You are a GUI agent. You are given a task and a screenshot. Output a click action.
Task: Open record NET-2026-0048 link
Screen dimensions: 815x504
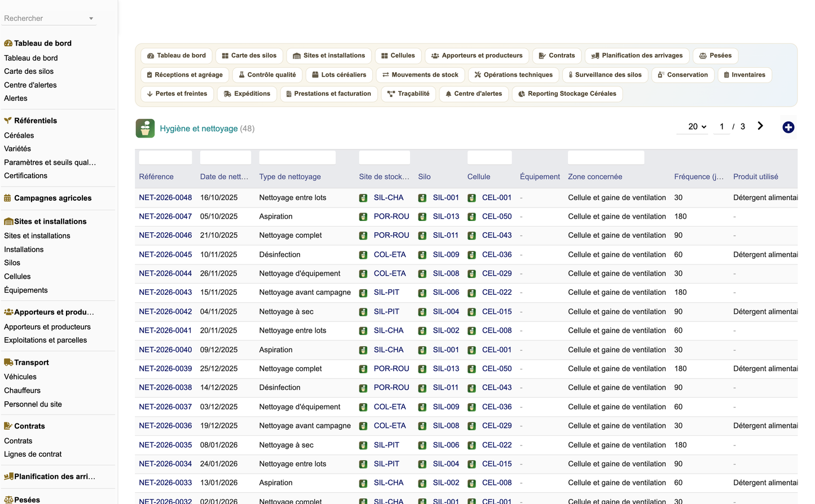click(x=165, y=198)
